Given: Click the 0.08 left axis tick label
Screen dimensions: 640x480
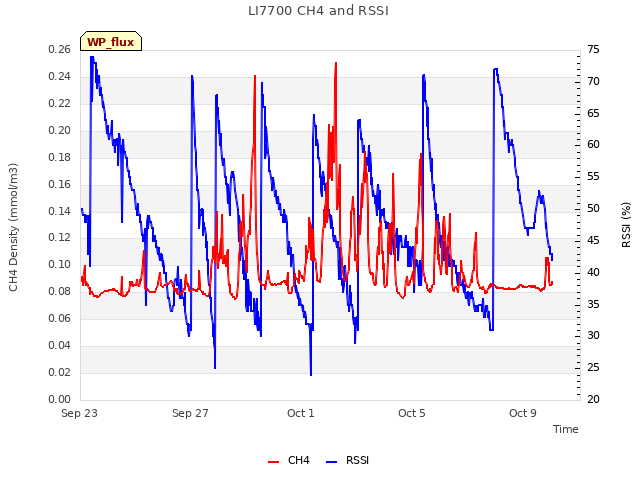Looking at the screenshot, I should [x=60, y=291].
